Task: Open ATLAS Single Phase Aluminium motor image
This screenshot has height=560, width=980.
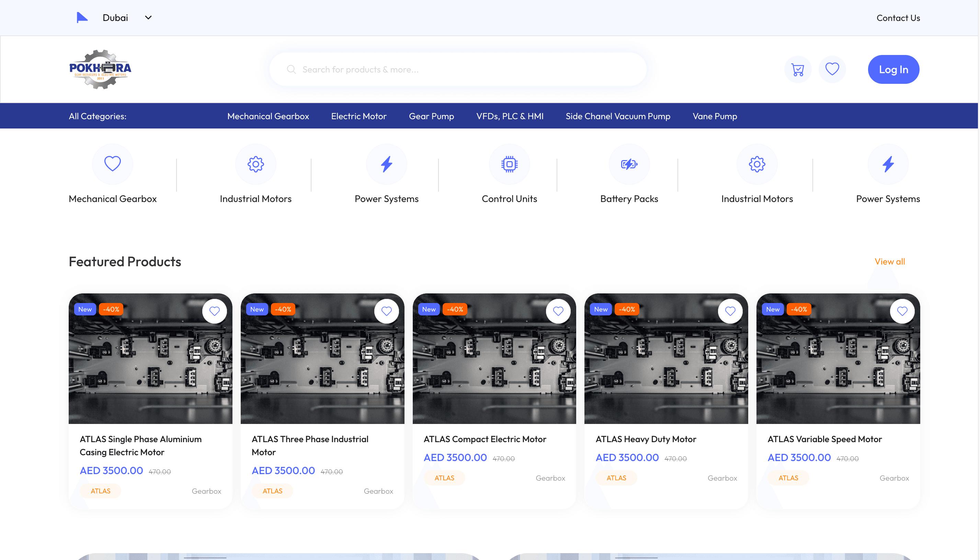Action: (150, 359)
